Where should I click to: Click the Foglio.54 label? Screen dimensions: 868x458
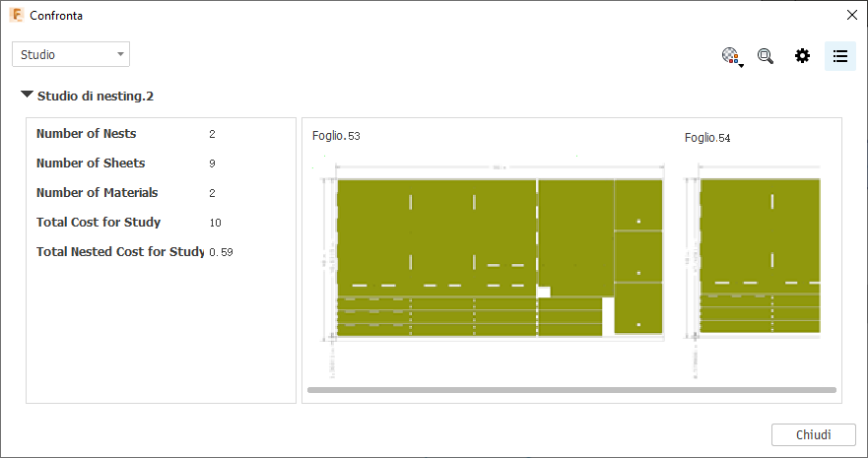[707, 138]
